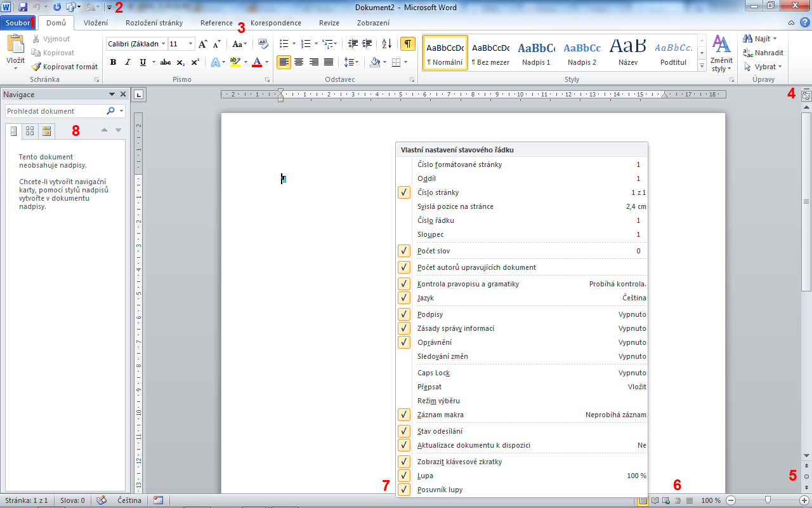Open the Soubor tab
This screenshot has height=508, width=812.
pos(18,23)
